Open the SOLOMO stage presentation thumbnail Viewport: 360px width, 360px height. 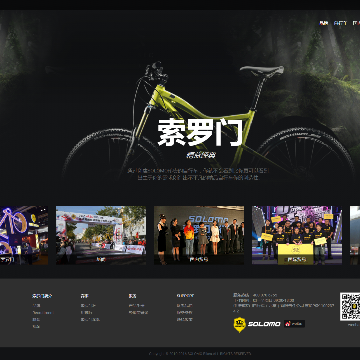tap(199, 235)
